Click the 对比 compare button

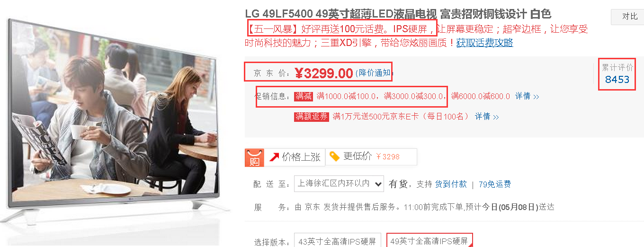pos(629,17)
